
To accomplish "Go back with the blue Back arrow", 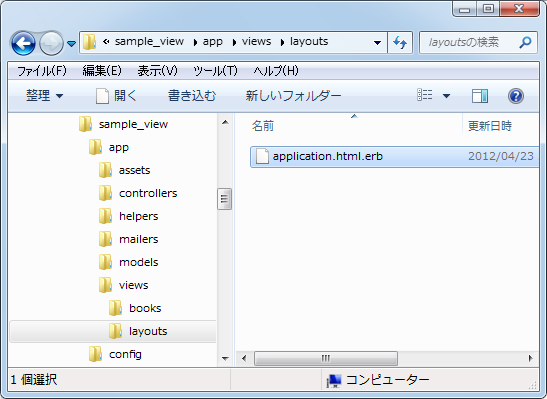I will (23, 43).
